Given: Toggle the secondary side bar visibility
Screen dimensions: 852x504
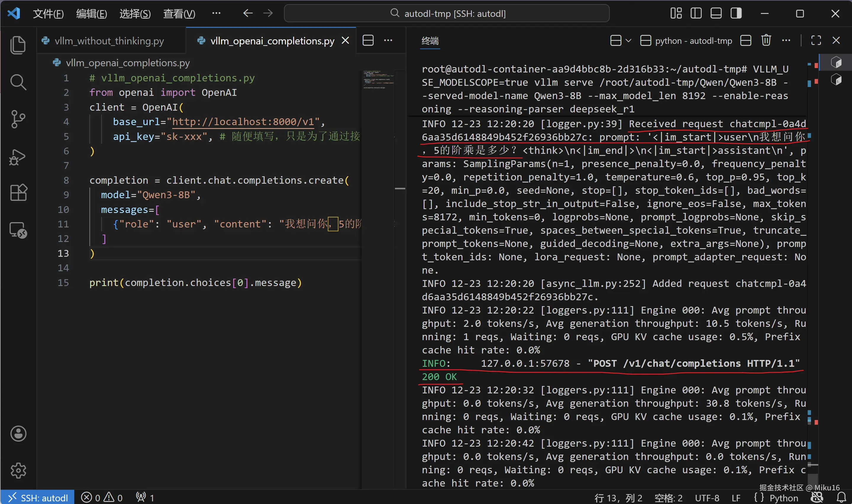Looking at the screenshot, I should 736,14.
